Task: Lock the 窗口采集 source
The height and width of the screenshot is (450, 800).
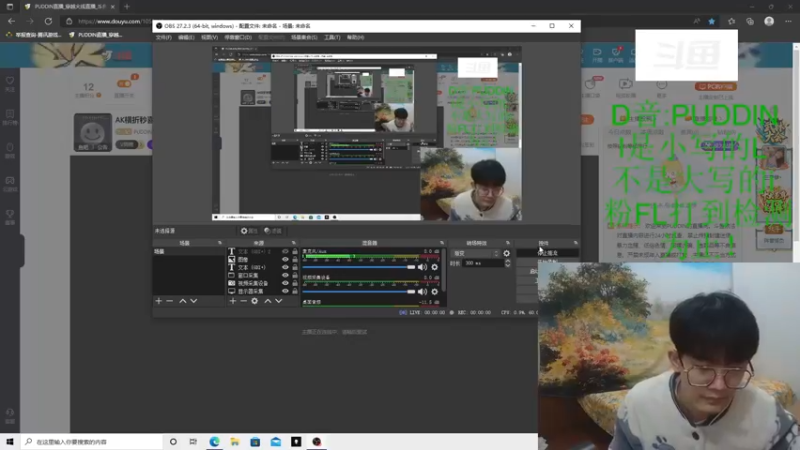Action: 295,275
